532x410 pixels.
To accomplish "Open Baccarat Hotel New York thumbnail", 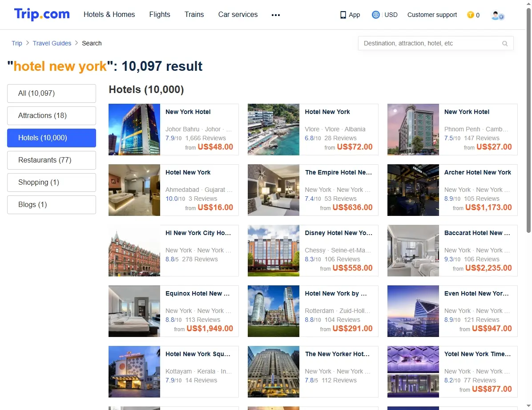I will click(x=413, y=251).
